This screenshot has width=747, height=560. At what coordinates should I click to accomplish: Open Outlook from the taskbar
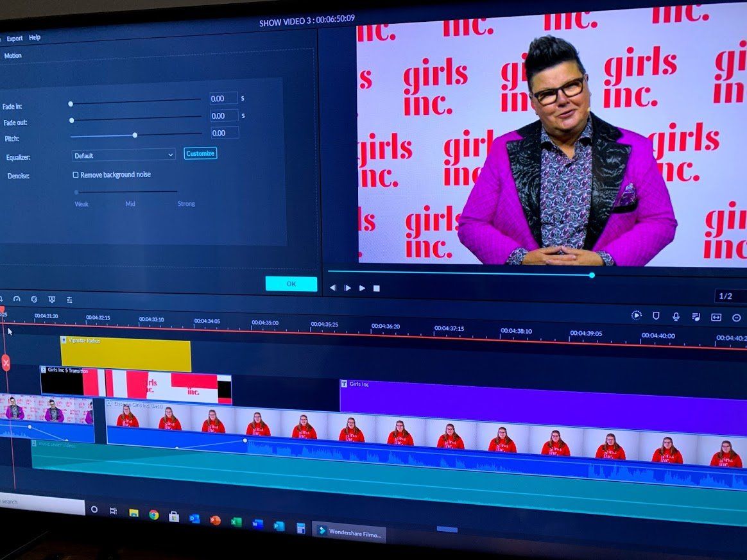pyautogui.click(x=194, y=518)
